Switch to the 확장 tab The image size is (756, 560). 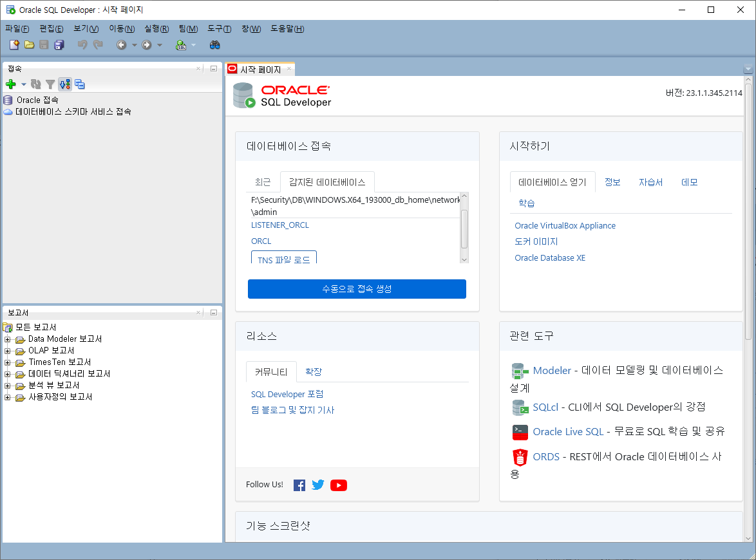pos(314,371)
